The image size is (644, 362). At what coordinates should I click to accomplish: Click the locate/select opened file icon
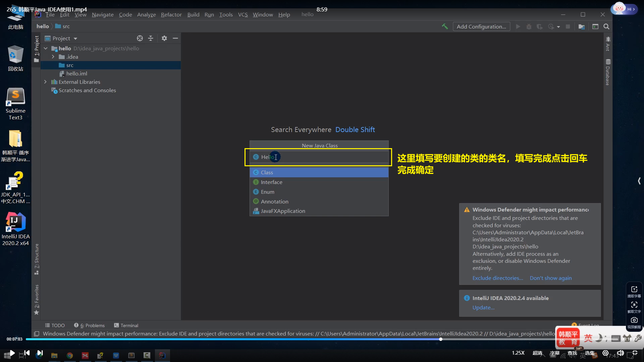pos(140,38)
